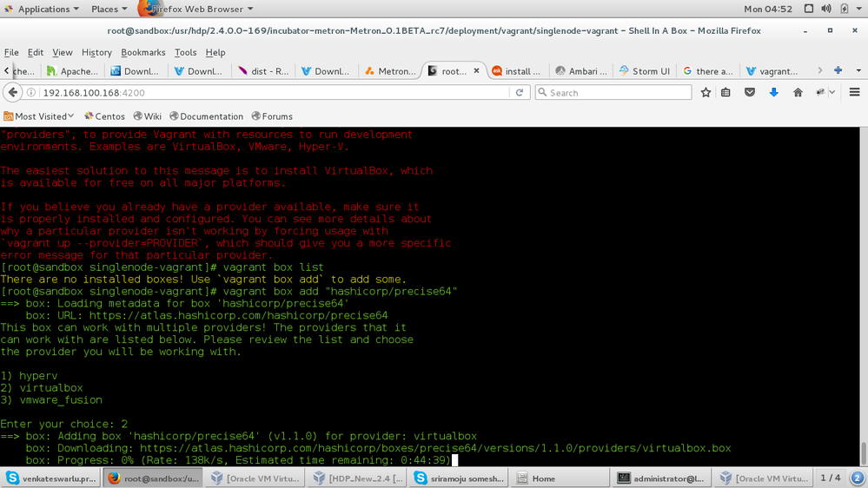The image size is (868, 488).
Task: Switch to the Ambari tab
Action: point(581,71)
